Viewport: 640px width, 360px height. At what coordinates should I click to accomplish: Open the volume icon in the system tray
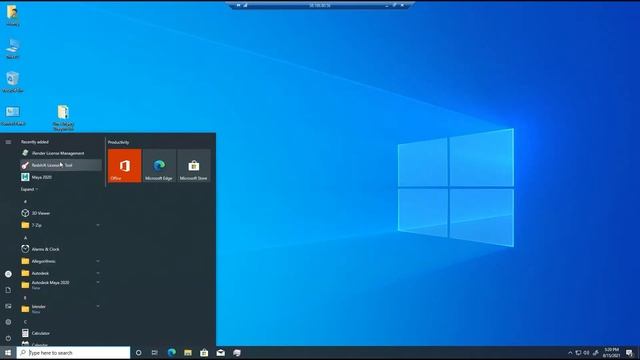(x=587, y=353)
